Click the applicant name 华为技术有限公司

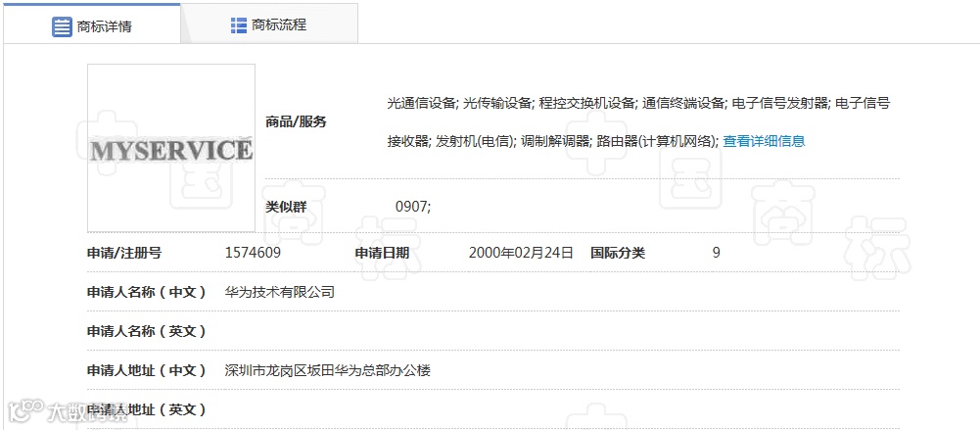pos(279,292)
